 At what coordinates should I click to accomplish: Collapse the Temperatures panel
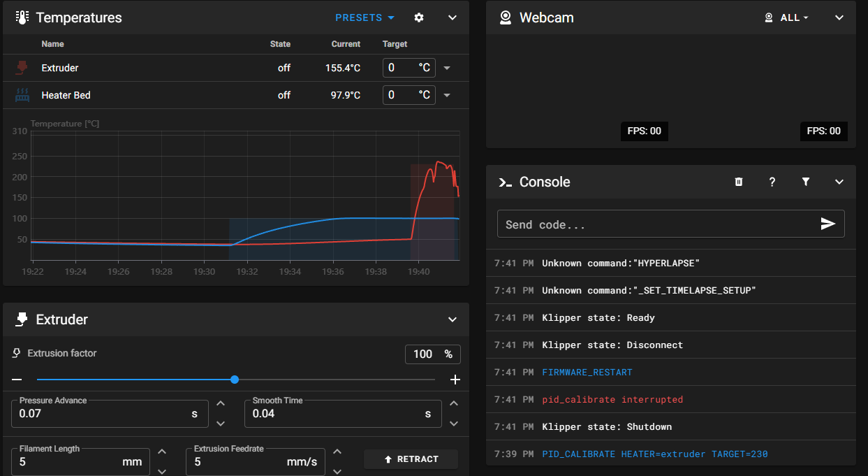453,17
